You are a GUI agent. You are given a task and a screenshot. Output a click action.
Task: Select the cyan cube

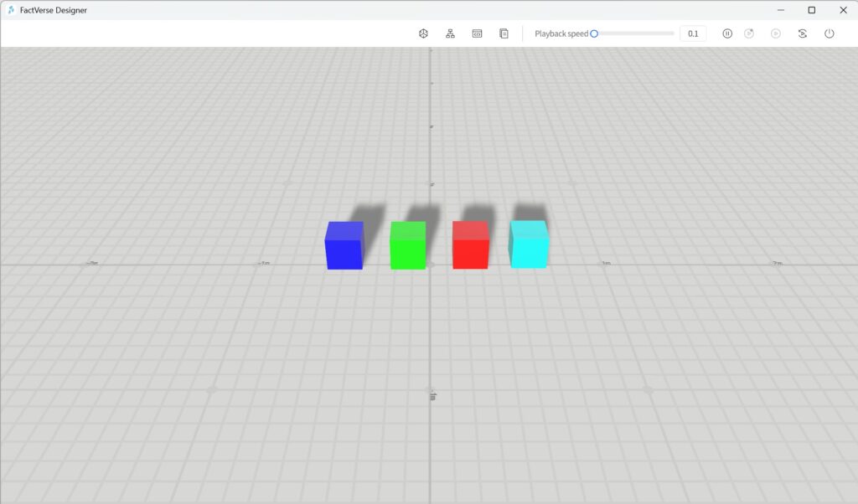[x=529, y=245]
